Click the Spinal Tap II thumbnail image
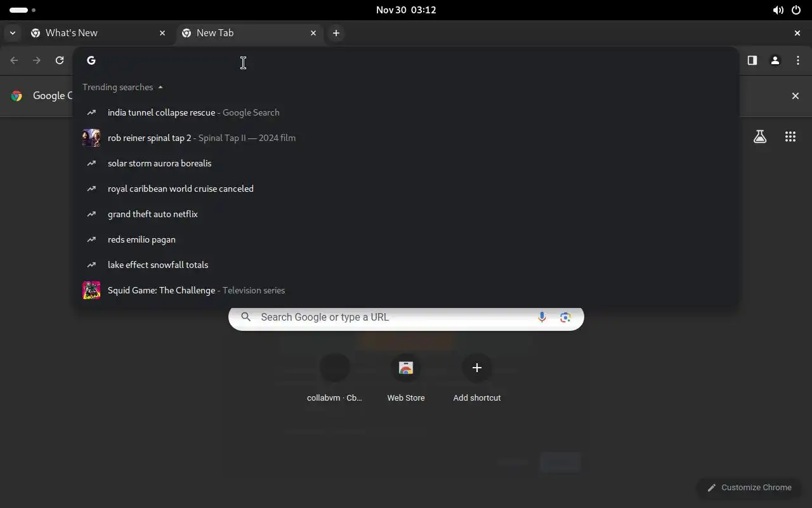 coord(91,138)
